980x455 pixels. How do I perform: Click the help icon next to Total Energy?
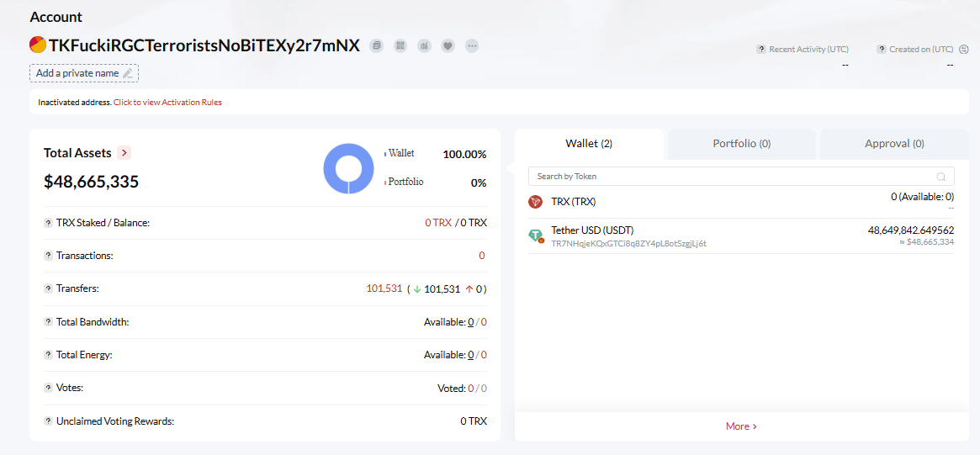pos(48,355)
